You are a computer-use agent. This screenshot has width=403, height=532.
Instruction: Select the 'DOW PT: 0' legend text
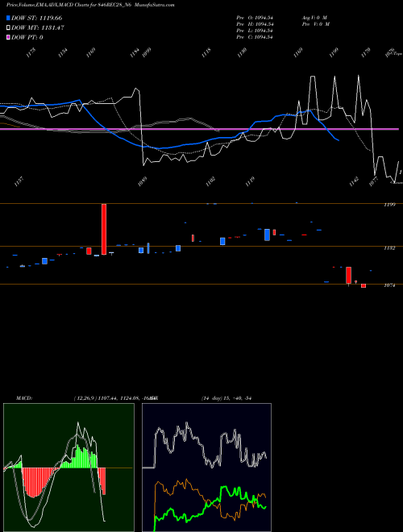27,37
